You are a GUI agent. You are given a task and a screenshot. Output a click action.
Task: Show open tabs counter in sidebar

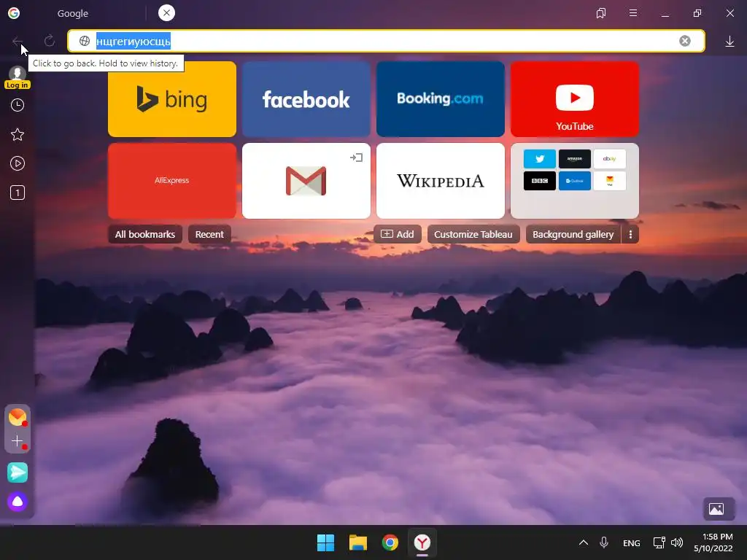[x=18, y=192]
